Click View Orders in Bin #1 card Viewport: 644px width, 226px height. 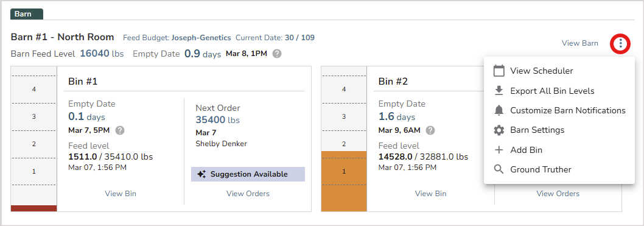click(248, 194)
